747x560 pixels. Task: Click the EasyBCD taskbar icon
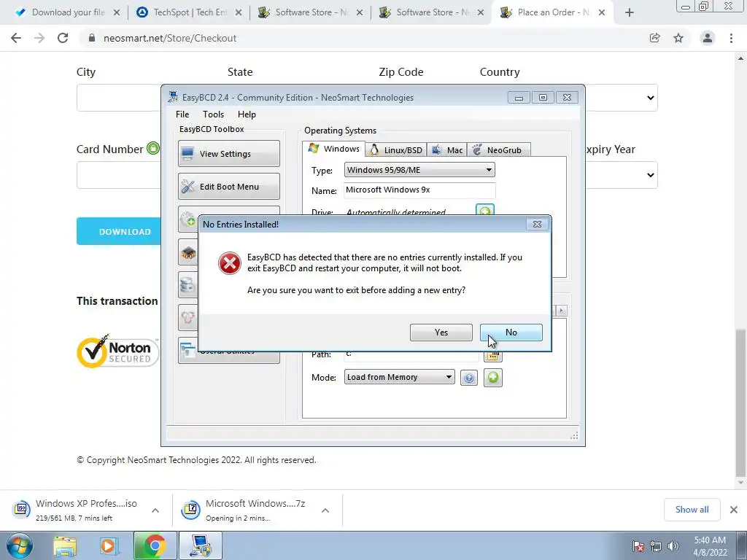[200, 545]
